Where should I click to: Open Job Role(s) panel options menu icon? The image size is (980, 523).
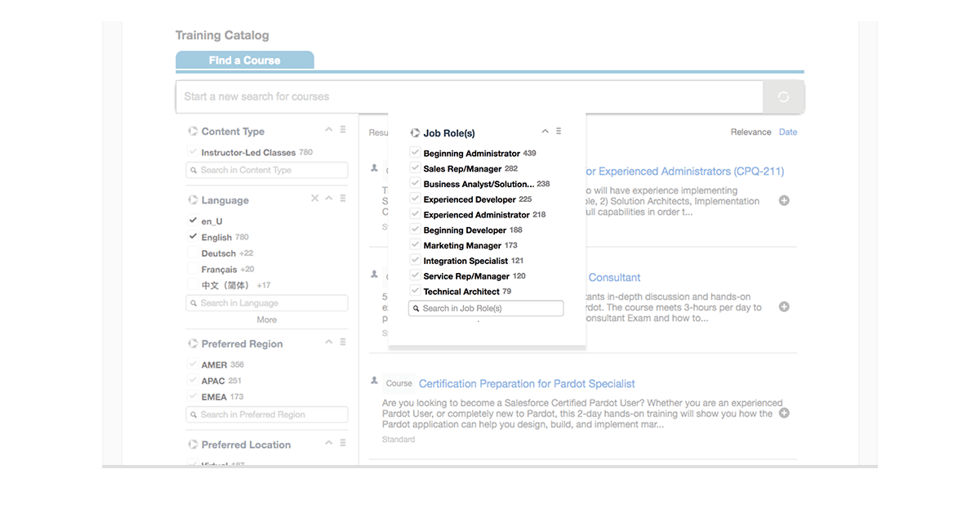coord(559,132)
